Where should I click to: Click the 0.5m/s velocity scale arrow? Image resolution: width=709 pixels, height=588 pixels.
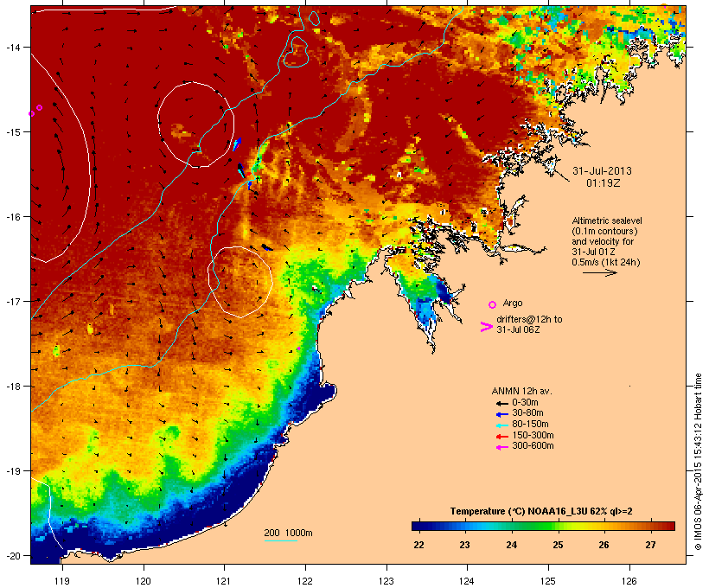coord(600,272)
